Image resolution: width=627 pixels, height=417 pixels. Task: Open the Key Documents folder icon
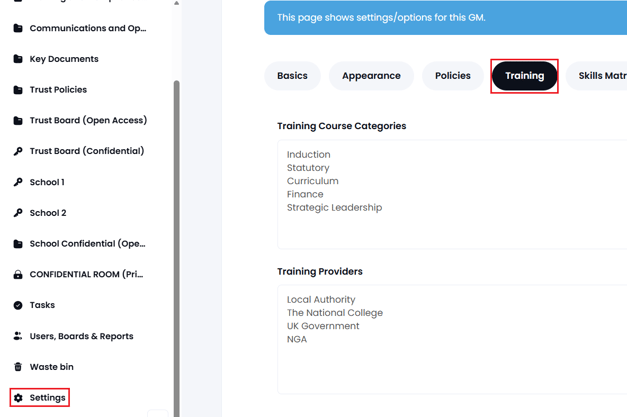pos(18,59)
